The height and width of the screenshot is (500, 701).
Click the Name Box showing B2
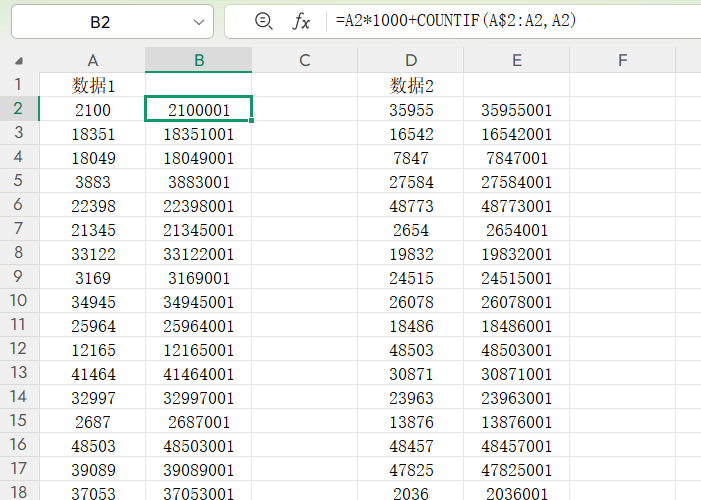(100, 22)
